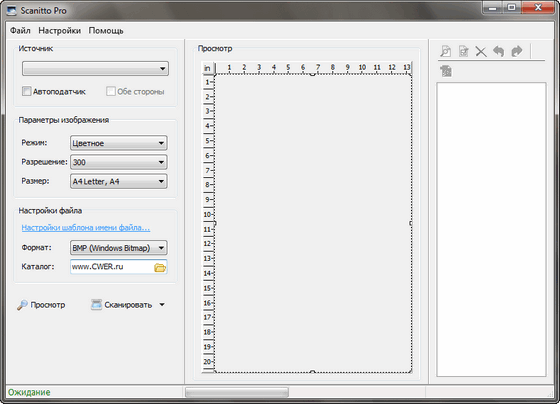Click the left curved arrow icon

pyautogui.click(x=499, y=51)
